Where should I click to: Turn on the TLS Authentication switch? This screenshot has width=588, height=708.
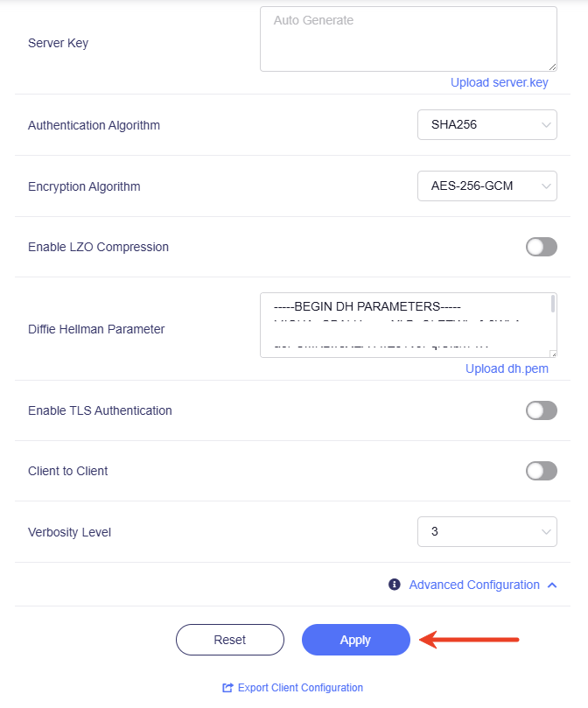point(541,410)
